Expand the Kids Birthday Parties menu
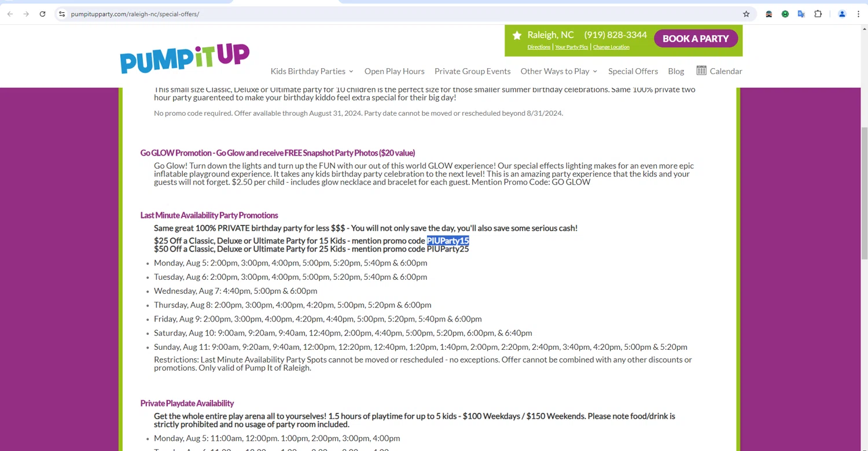Image resolution: width=868 pixels, height=451 pixels. point(312,71)
